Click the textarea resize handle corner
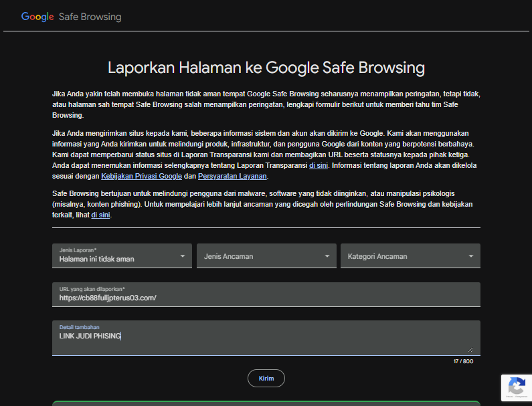This screenshot has height=406, width=532. (470, 349)
